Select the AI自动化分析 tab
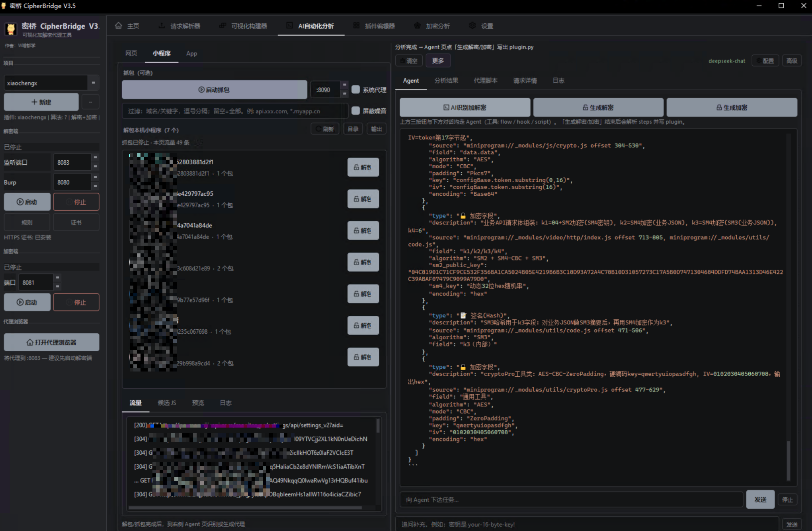Screen dimensions: 812x531 (310, 26)
